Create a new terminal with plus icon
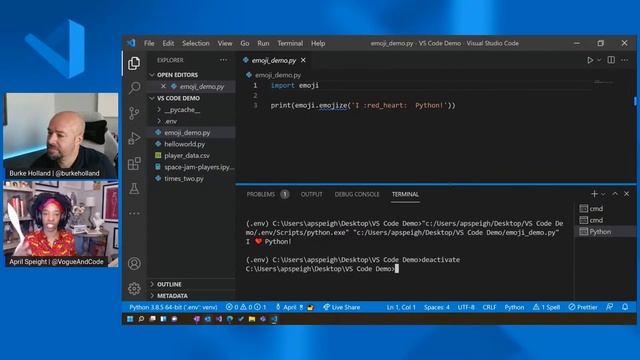 tap(594, 194)
